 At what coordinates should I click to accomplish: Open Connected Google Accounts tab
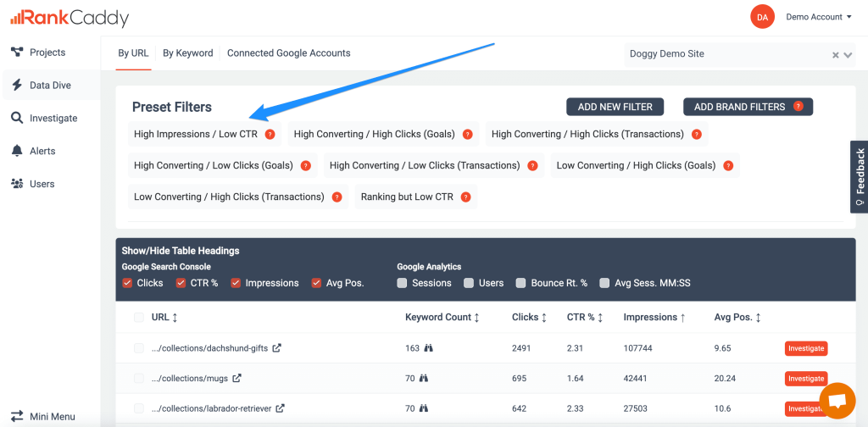(289, 53)
